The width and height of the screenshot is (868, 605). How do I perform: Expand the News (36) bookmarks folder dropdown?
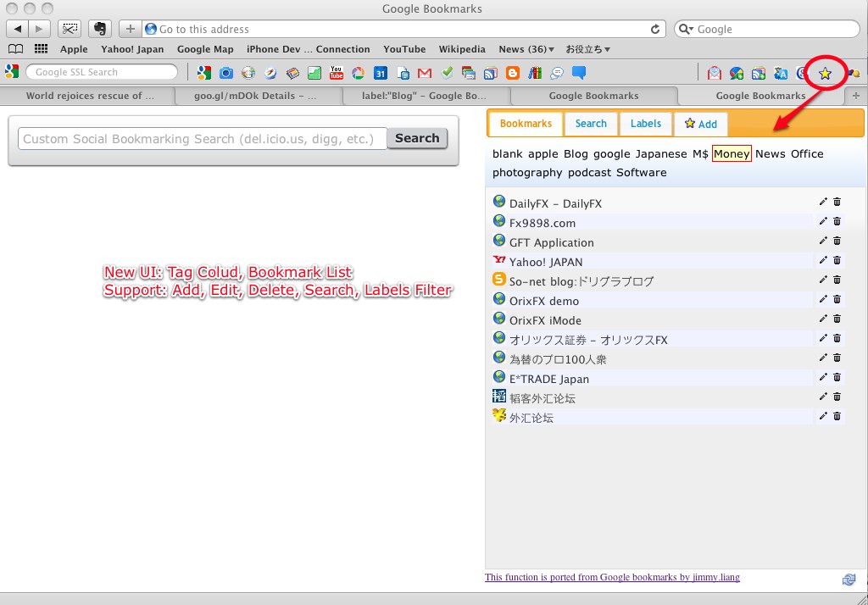tap(526, 49)
